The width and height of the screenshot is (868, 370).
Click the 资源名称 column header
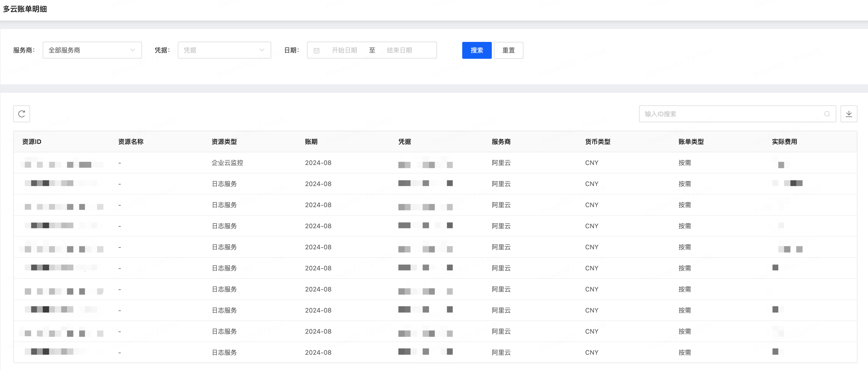(x=131, y=142)
